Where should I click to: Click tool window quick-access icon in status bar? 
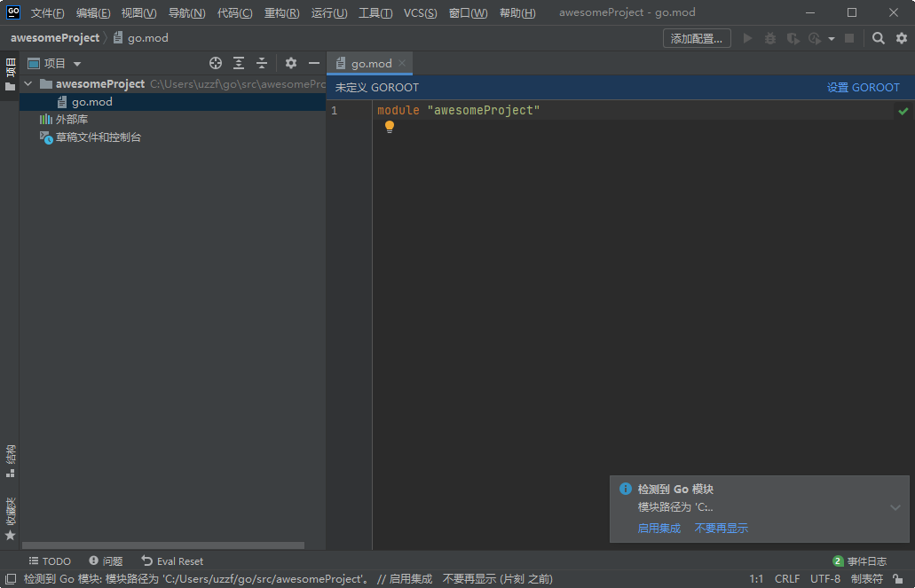(x=11, y=579)
